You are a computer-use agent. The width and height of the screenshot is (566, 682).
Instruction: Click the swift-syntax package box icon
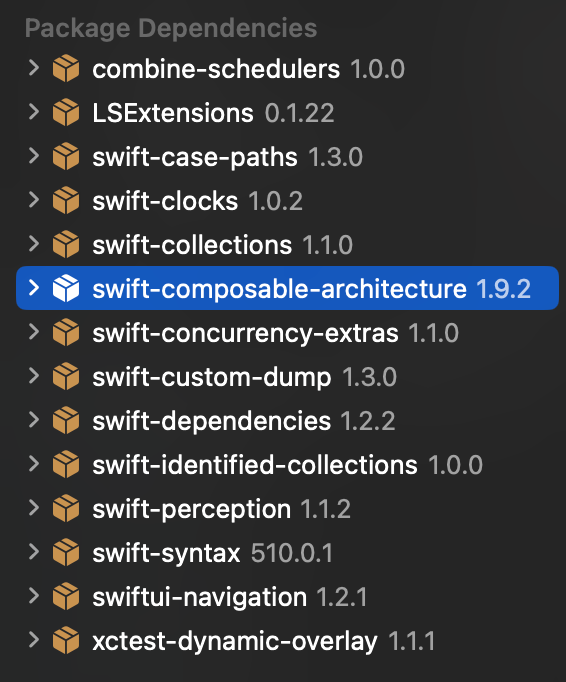pos(66,552)
